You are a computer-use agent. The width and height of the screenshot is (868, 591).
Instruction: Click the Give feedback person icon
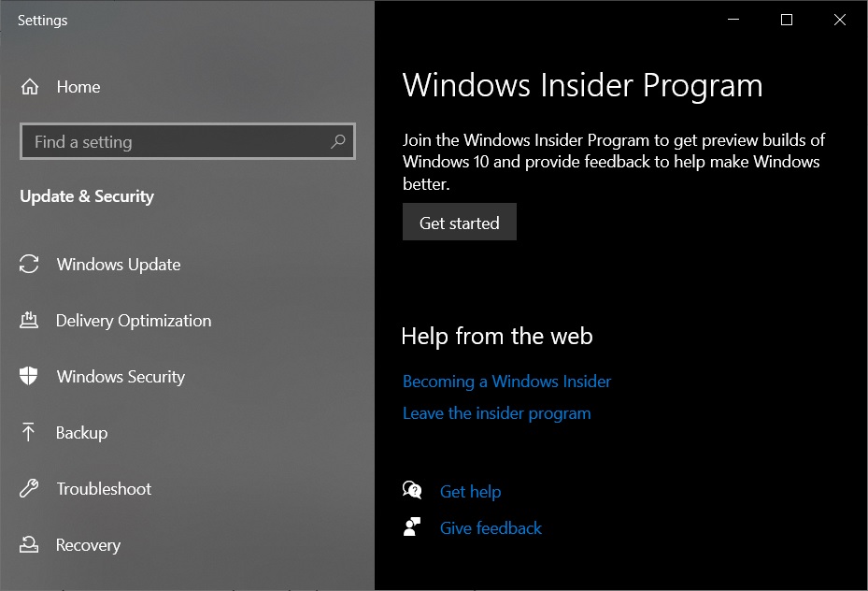[412, 526]
